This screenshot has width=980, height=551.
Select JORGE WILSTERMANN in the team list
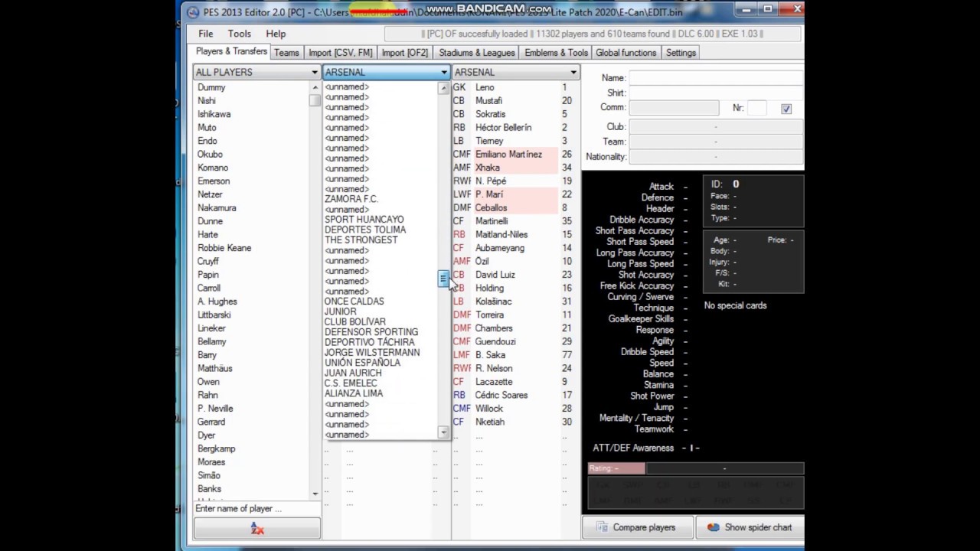click(x=372, y=353)
